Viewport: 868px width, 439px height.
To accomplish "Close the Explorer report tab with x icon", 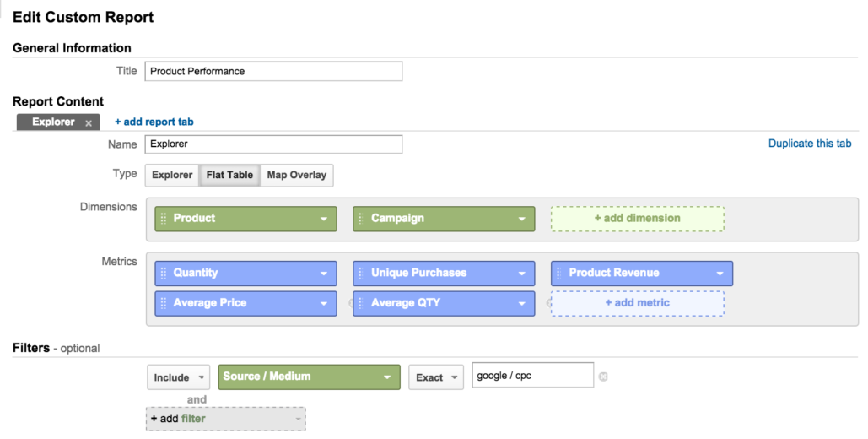I will (x=89, y=123).
